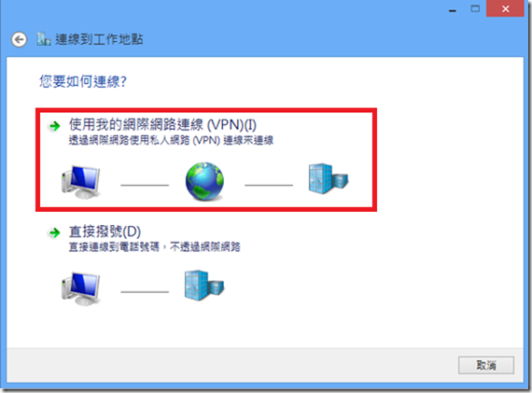Viewport: 532px width, 393px height.
Task: Maximize the wizard window
Action: pos(475,8)
